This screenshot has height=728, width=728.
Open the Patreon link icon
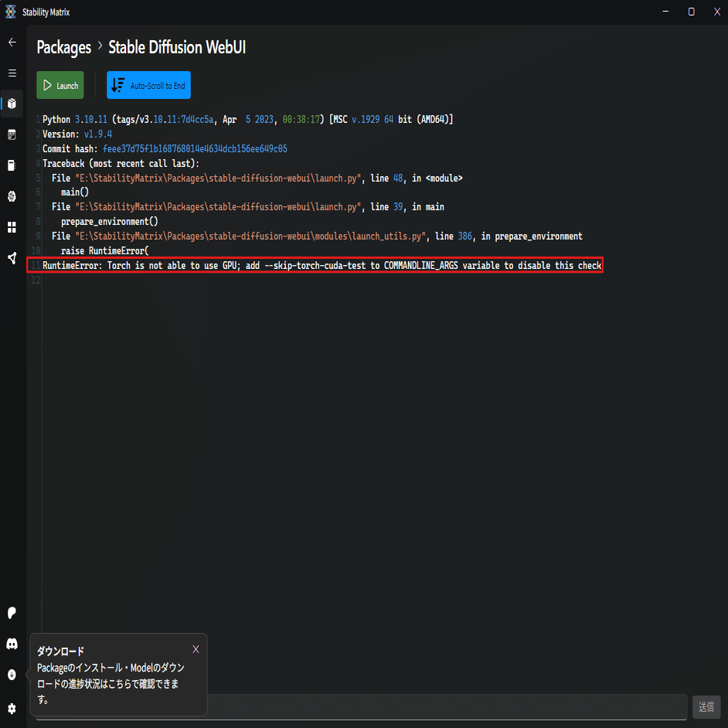tap(12, 613)
